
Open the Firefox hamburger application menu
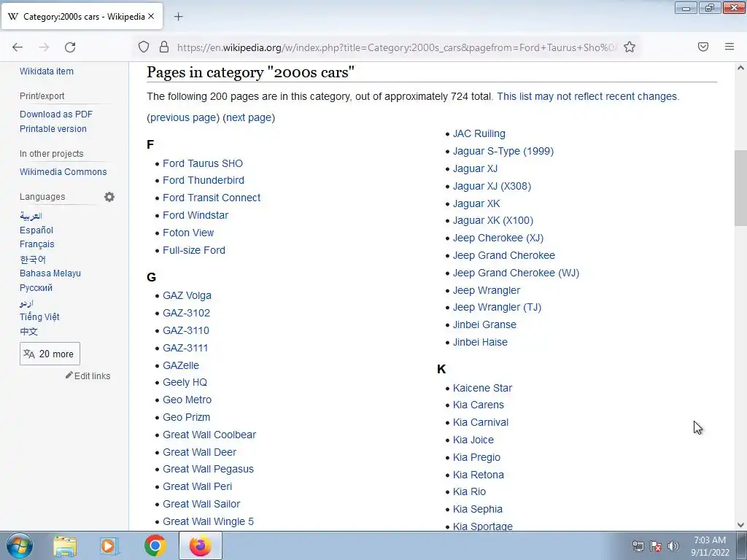tap(729, 47)
